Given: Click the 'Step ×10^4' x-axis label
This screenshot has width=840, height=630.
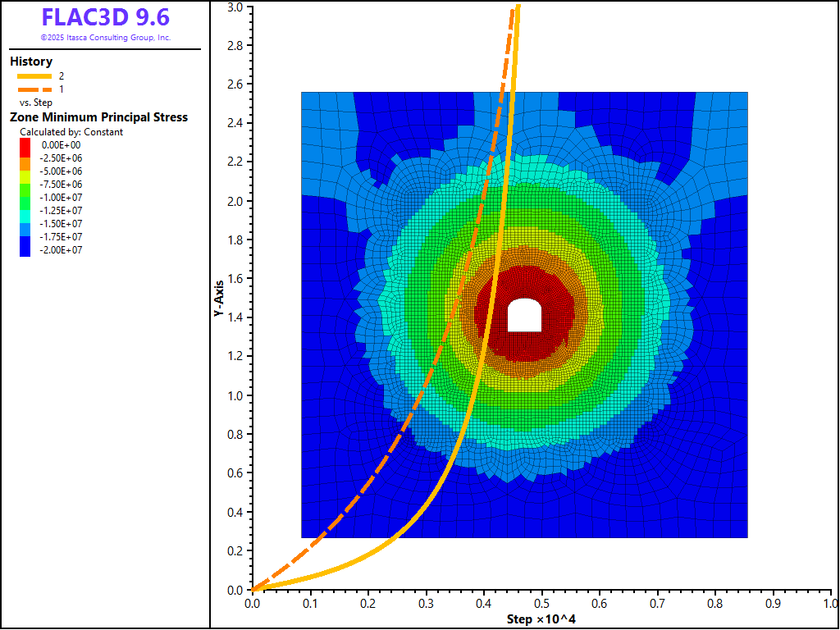Looking at the screenshot, I should point(541,619).
